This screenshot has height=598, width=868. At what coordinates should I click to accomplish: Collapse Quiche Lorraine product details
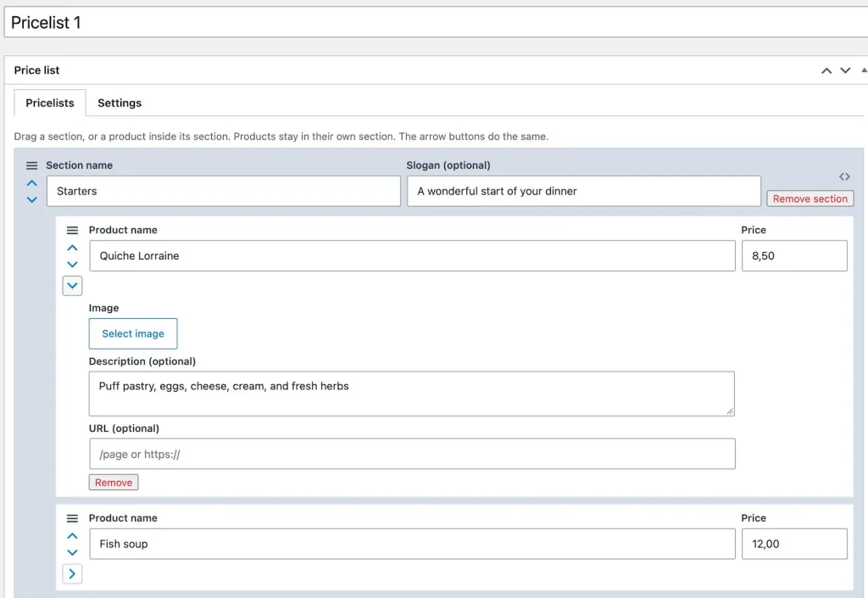pyautogui.click(x=72, y=286)
